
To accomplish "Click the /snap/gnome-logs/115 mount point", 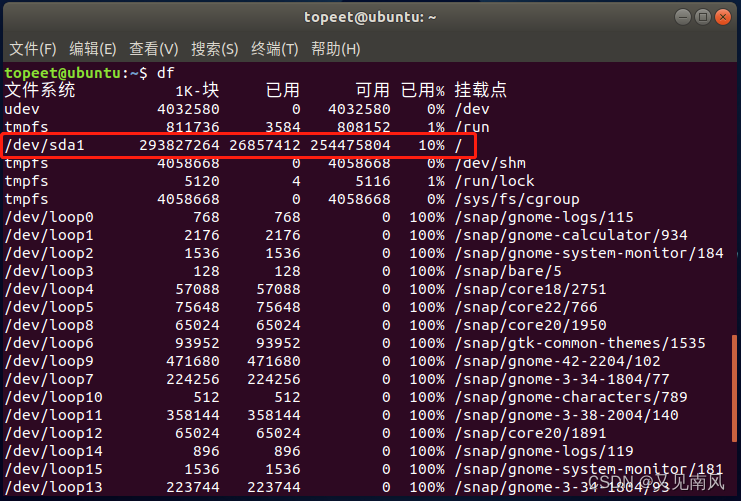I will [544, 217].
